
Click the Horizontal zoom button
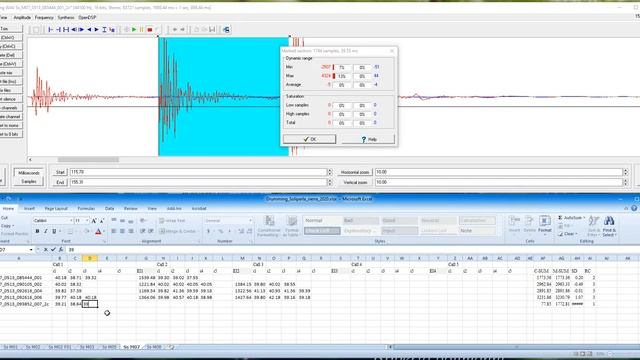(x=355, y=172)
